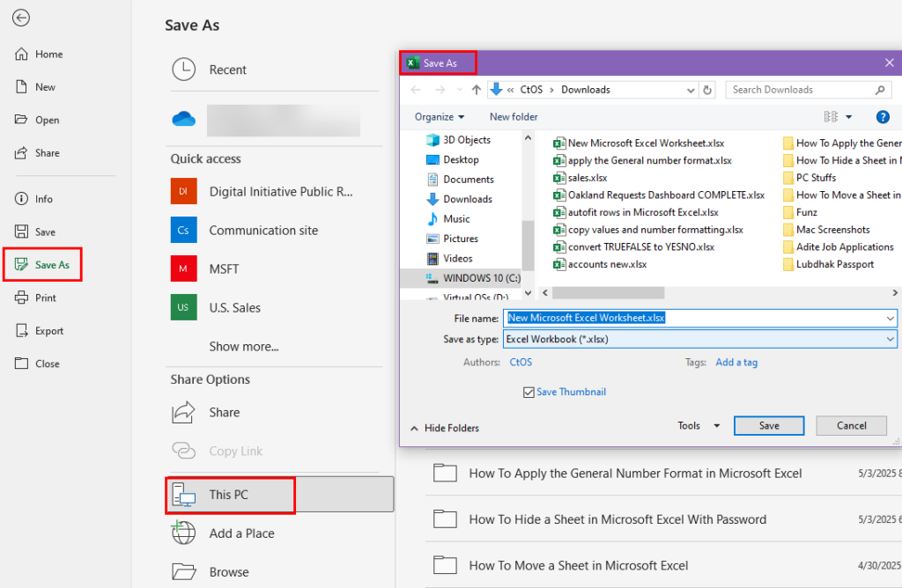Select 3D Objects in navigation tree
Image resolution: width=902 pixels, height=588 pixels.
458,140
